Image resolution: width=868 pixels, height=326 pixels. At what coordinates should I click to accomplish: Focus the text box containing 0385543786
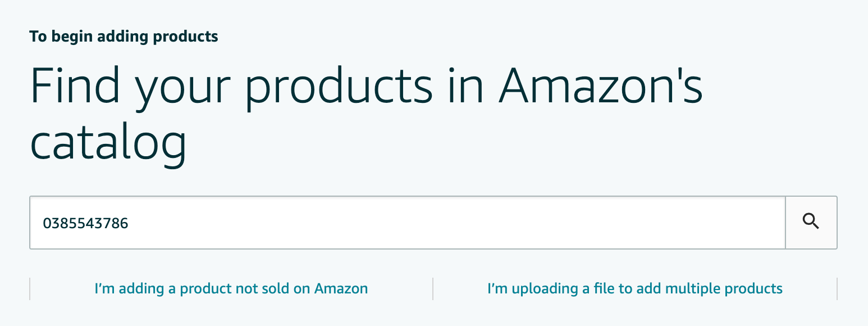tap(407, 223)
